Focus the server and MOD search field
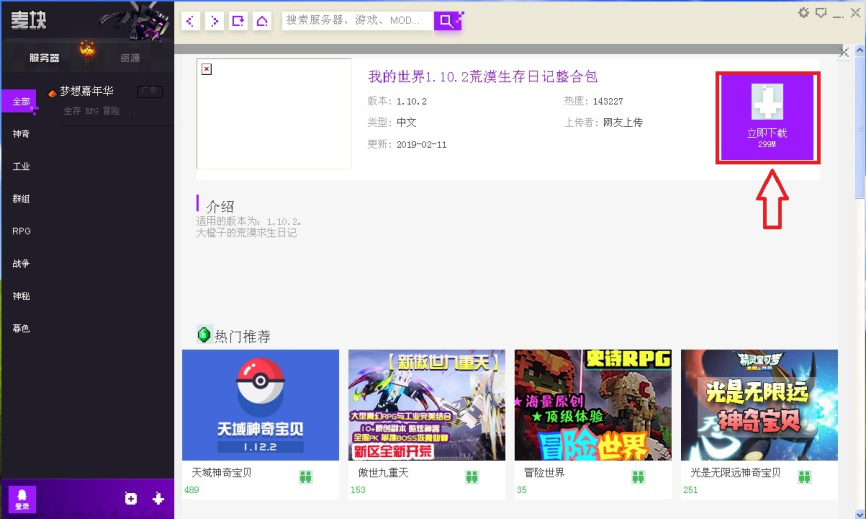Viewport: 866px width, 519px height. point(357,20)
